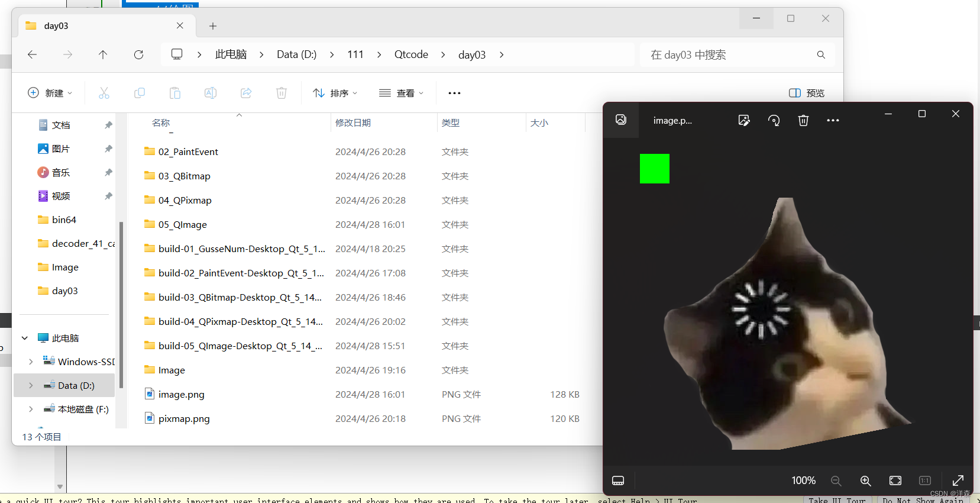
Task: Close the day03 tab
Action: [180, 25]
